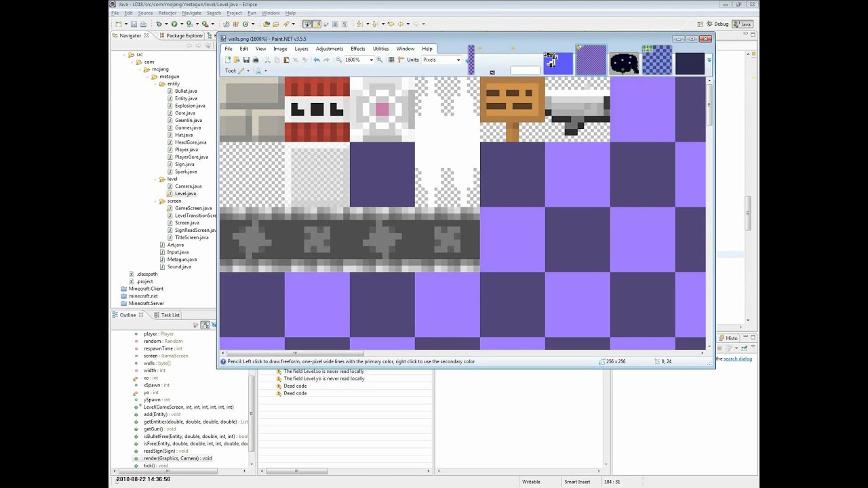
Task: Open Eclipse Refactor menu
Action: click(167, 13)
